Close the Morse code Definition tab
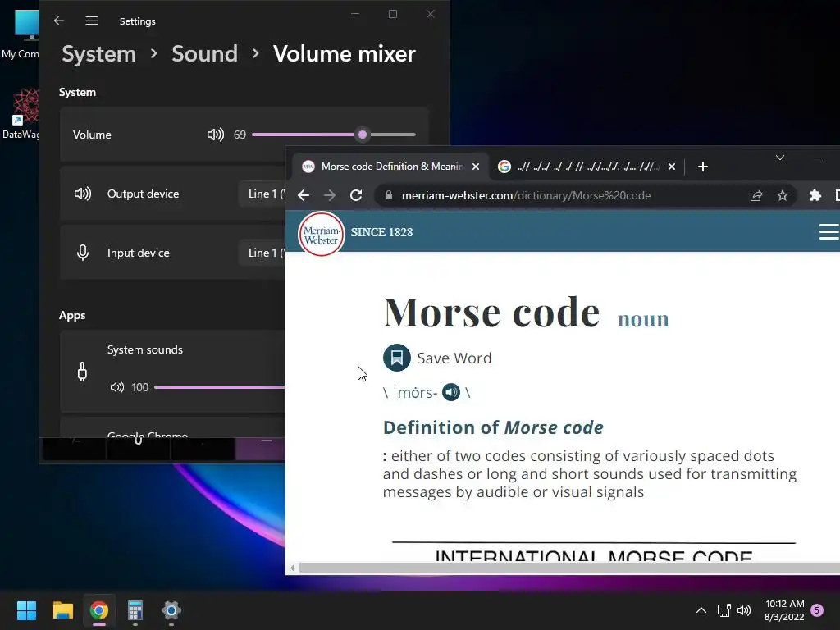840x630 pixels. click(x=476, y=167)
